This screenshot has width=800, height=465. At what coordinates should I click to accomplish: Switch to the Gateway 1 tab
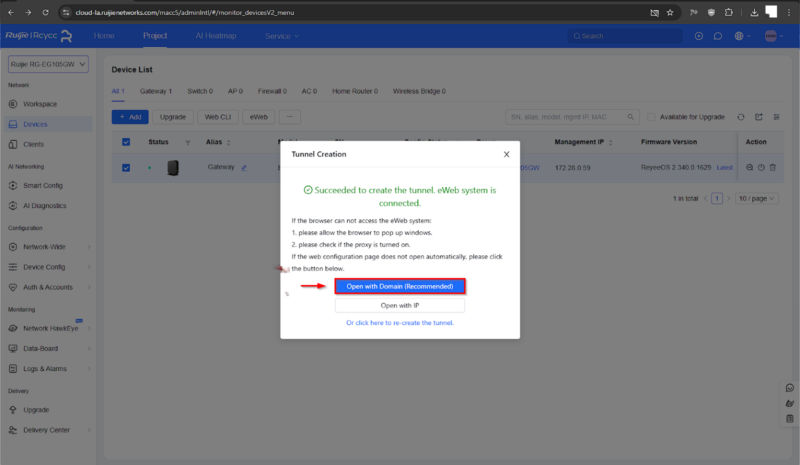pos(156,91)
